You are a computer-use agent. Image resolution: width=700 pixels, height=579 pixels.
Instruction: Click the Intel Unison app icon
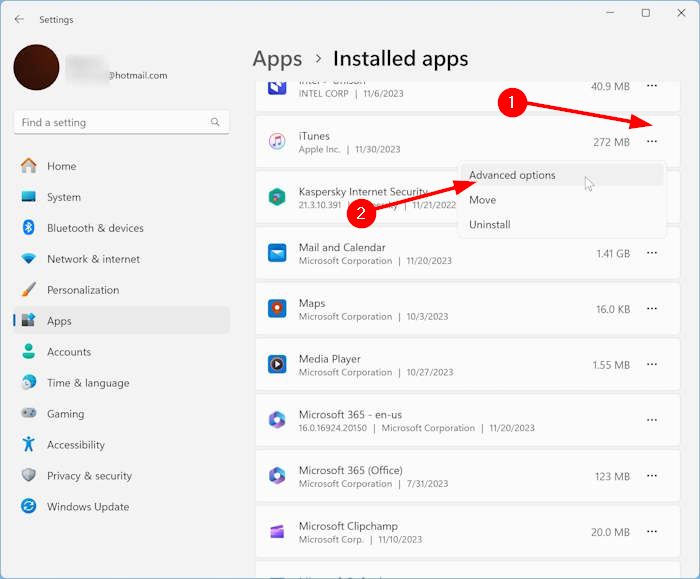[277, 87]
